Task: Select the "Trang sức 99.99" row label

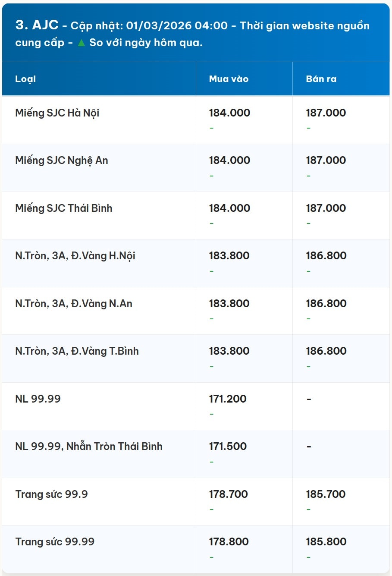Action: [x=55, y=542]
